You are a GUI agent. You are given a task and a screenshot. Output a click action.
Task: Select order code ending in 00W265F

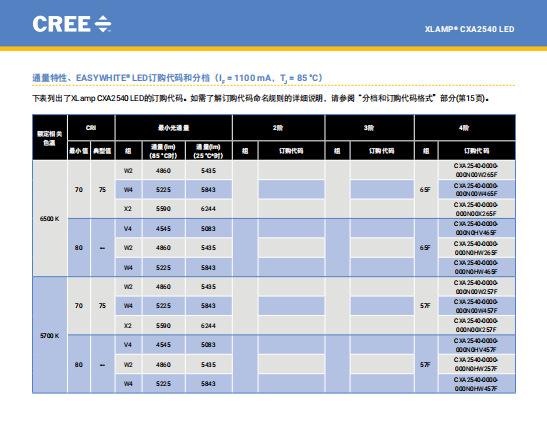pos(476,170)
